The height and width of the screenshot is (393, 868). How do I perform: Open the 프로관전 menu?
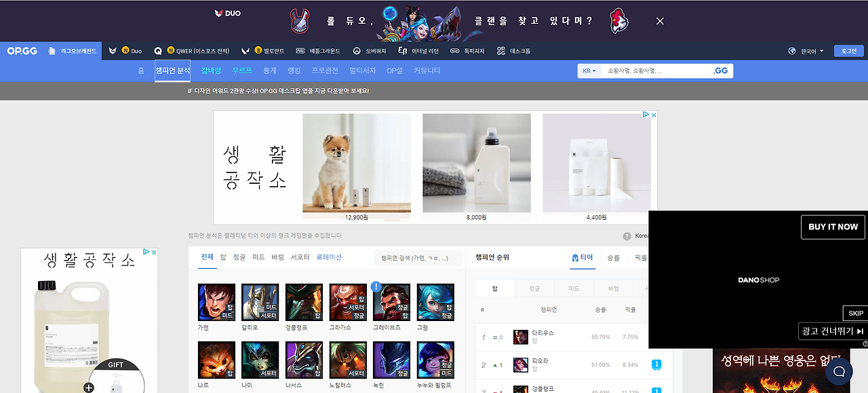point(325,71)
